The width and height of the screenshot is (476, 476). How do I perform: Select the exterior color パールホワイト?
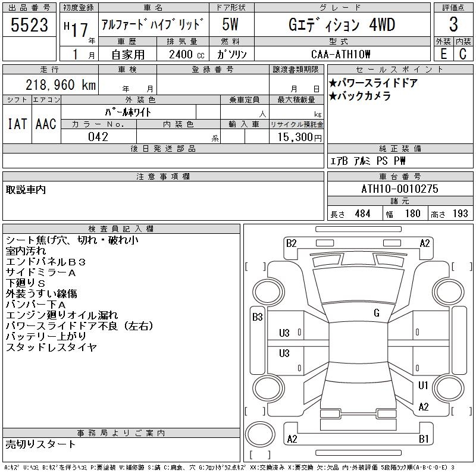128,112
